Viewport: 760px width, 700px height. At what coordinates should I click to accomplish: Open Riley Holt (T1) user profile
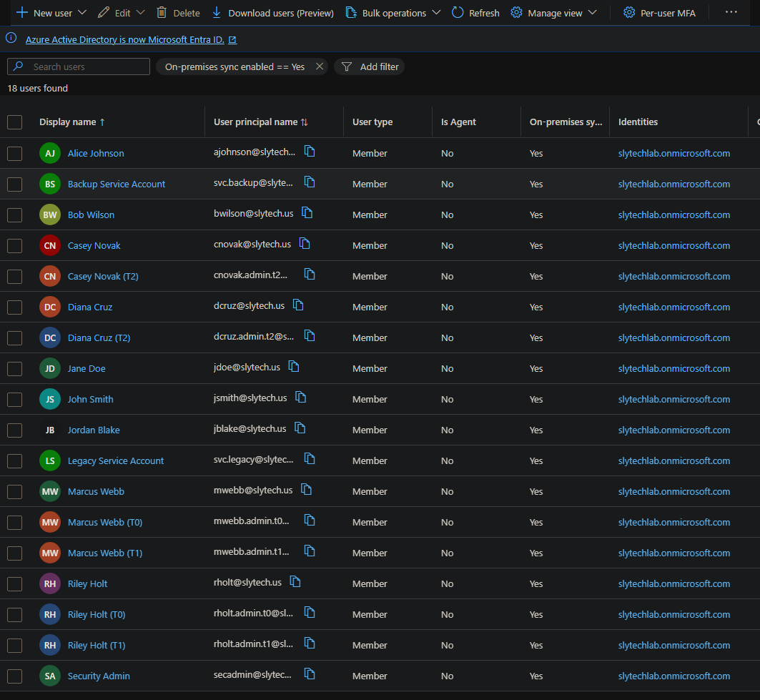coord(97,645)
